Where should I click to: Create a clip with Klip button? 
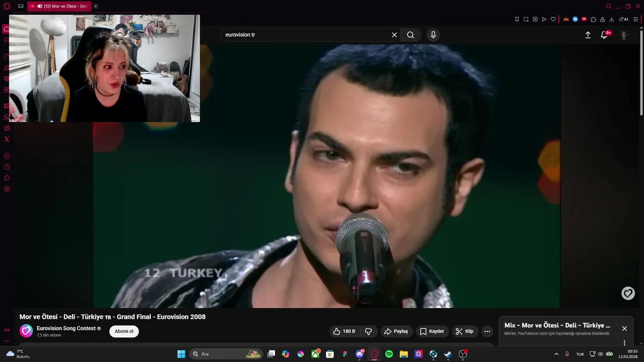click(464, 331)
